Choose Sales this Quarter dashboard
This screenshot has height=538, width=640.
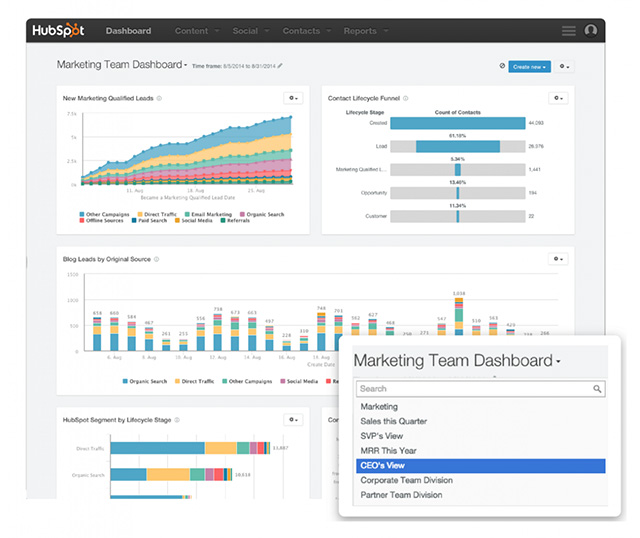pyautogui.click(x=393, y=421)
